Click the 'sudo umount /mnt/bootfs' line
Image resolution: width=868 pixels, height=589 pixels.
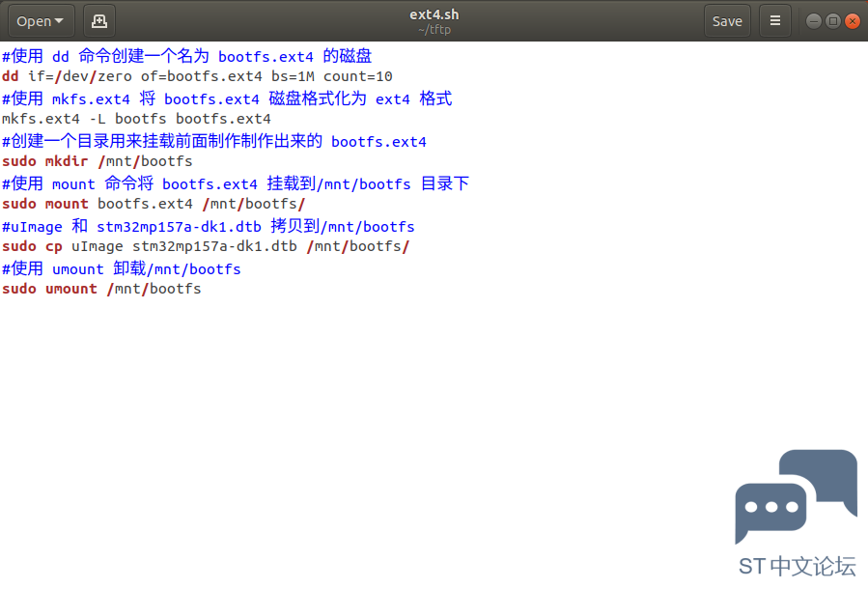click(101, 289)
